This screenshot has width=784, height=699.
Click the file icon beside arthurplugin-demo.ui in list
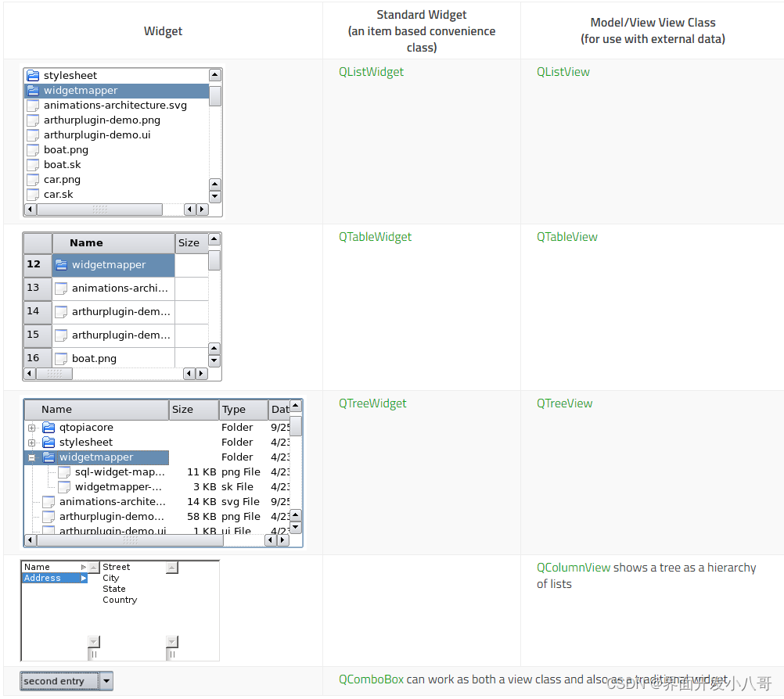click(x=33, y=135)
